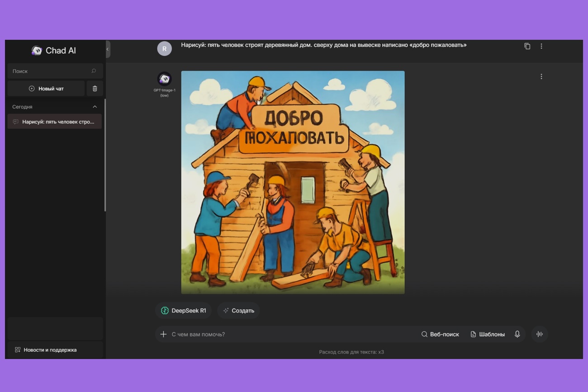
Task: Delete chats with the trash icon
Action: click(95, 89)
